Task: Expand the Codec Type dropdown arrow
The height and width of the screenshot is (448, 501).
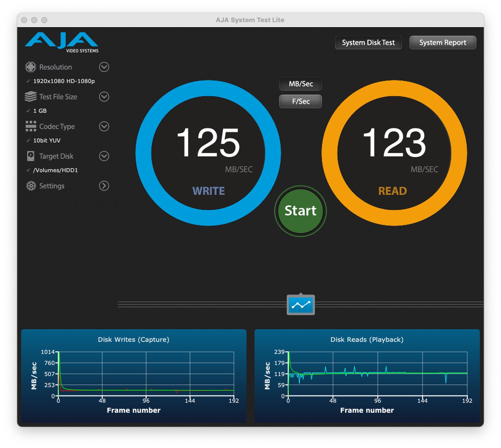Action: pyautogui.click(x=104, y=126)
